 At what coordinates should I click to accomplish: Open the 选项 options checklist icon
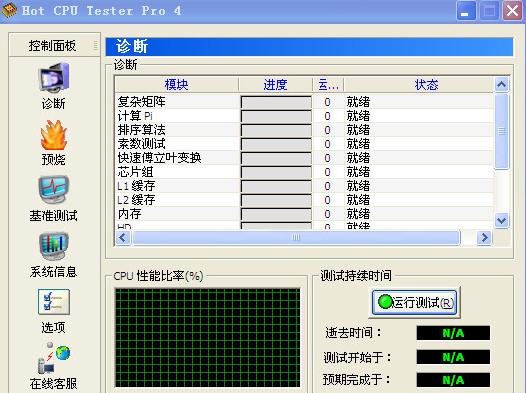pyautogui.click(x=54, y=302)
